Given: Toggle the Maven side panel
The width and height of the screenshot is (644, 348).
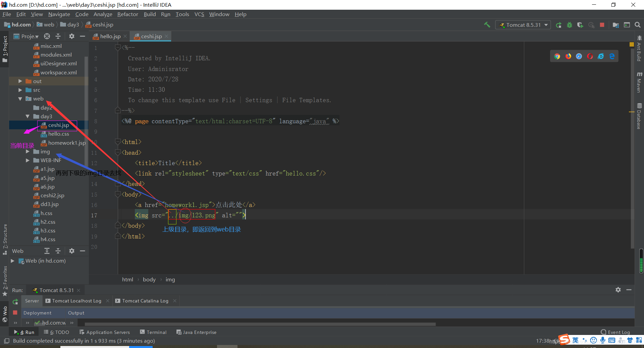Looking at the screenshot, I should [639, 82].
